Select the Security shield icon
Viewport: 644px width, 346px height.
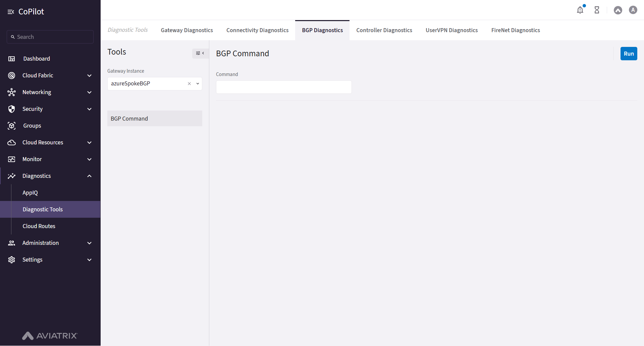[x=12, y=109]
